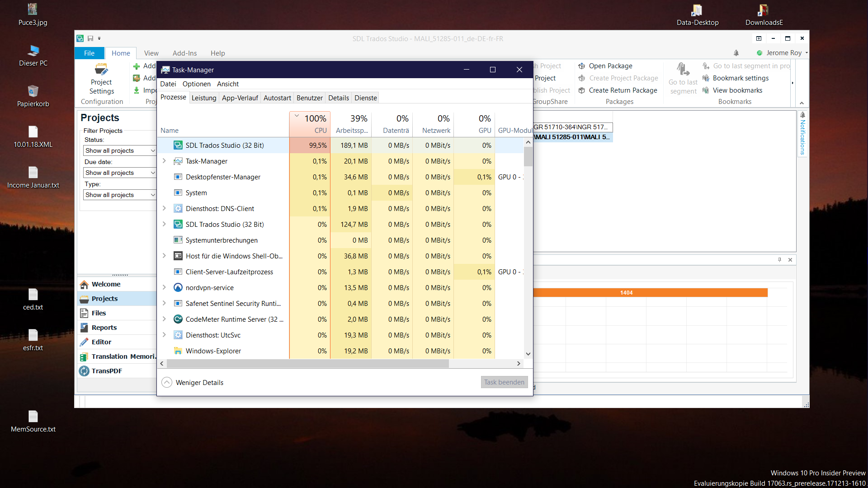Open the Translation Memories view
Image resolution: width=868 pixels, height=488 pixels.
click(117, 357)
